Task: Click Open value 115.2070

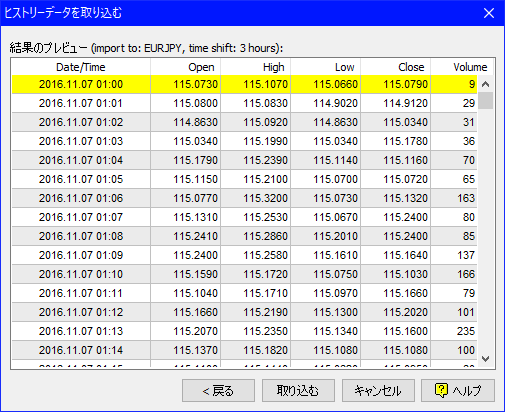Action: [x=195, y=331]
